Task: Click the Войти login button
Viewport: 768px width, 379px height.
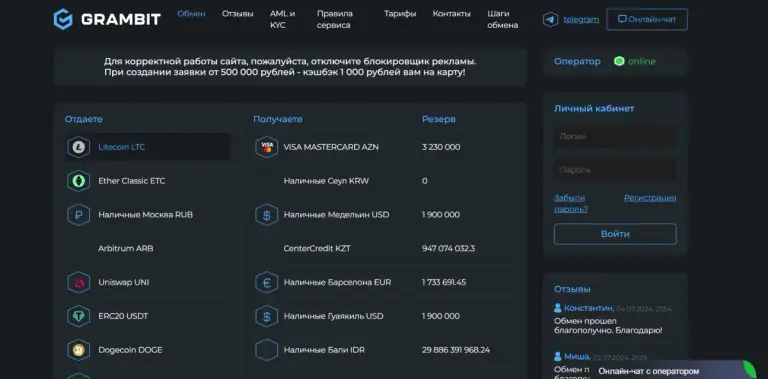Action: [x=615, y=234]
